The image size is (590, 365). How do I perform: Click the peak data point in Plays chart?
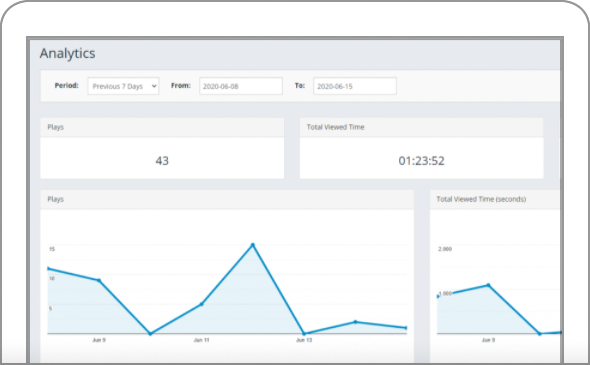253,245
